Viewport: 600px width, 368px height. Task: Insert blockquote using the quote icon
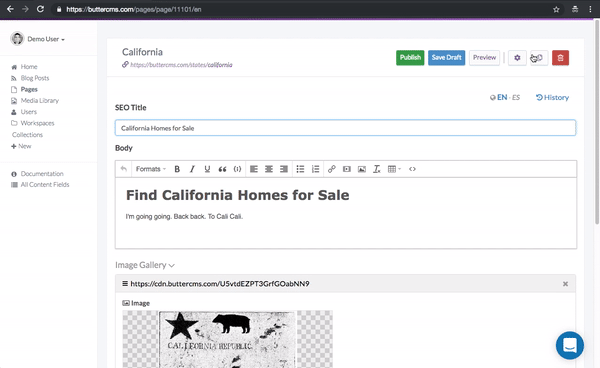tap(222, 169)
